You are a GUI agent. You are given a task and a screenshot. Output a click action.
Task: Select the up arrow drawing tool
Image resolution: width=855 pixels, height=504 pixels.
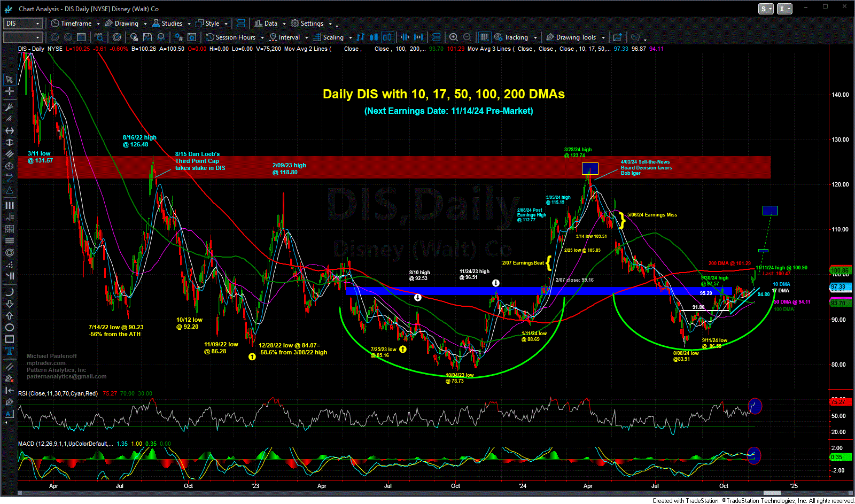point(9,315)
